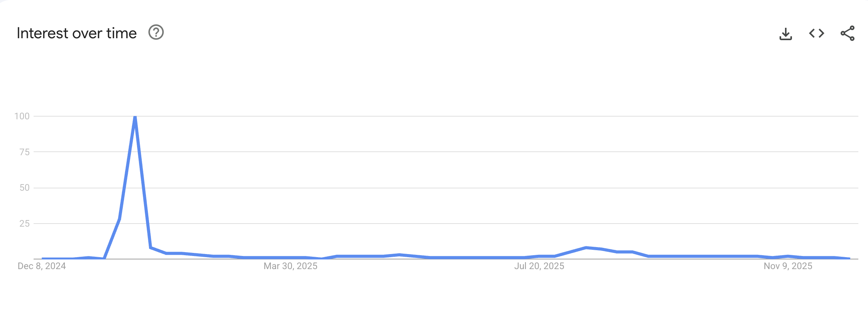Viewport: 868px width, 322px height.
Task: Select the three-dot share network icon
Action: 846,34
